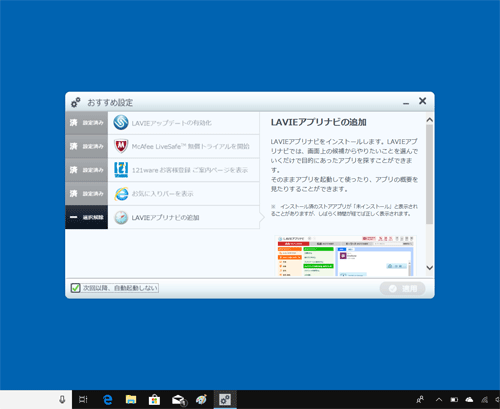Minimize the おすすめ設定 dialog
This screenshot has height=409, width=500.
[x=406, y=103]
